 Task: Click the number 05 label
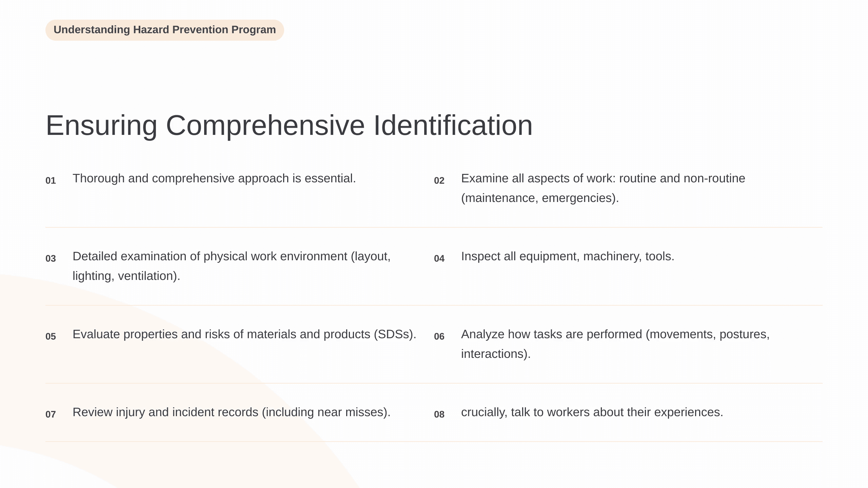coord(51,337)
